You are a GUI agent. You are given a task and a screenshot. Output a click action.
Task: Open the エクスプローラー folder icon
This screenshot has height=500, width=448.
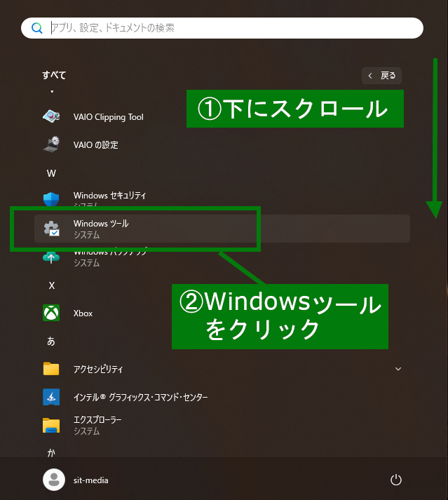click(51, 426)
